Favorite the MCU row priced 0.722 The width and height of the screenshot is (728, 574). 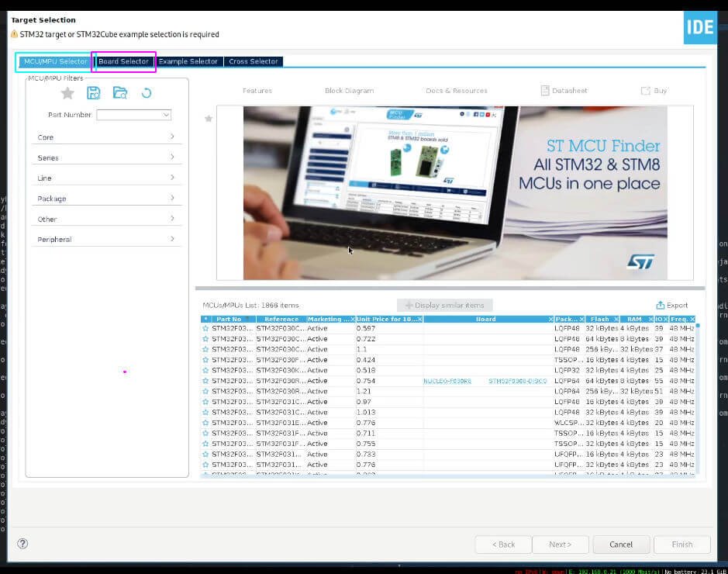coord(205,339)
